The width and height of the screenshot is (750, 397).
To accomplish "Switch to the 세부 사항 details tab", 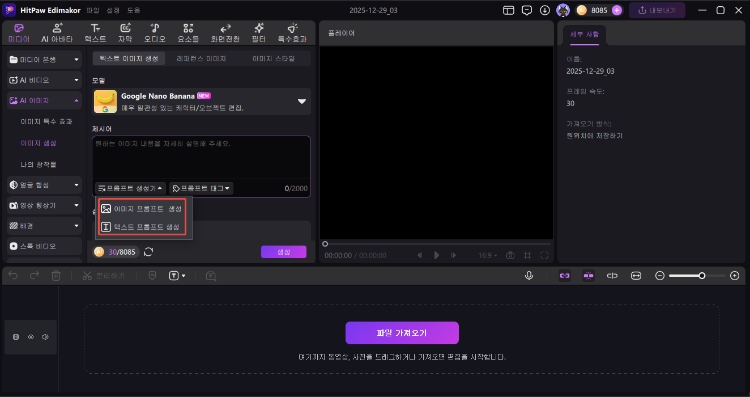I will click(x=584, y=34).
